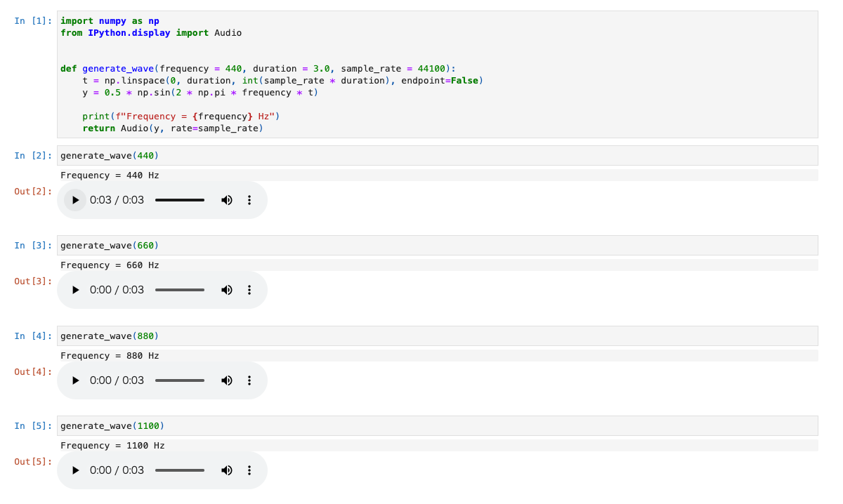The image size is (843, 504).
Task: Click the np.linspace code line
Action: tap(283, 81)
